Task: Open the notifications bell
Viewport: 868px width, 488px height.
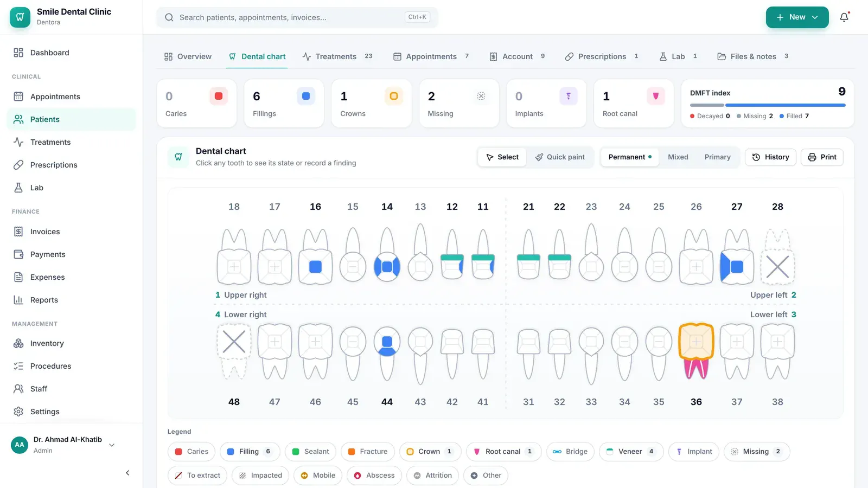Action: [x=844, y=17]
